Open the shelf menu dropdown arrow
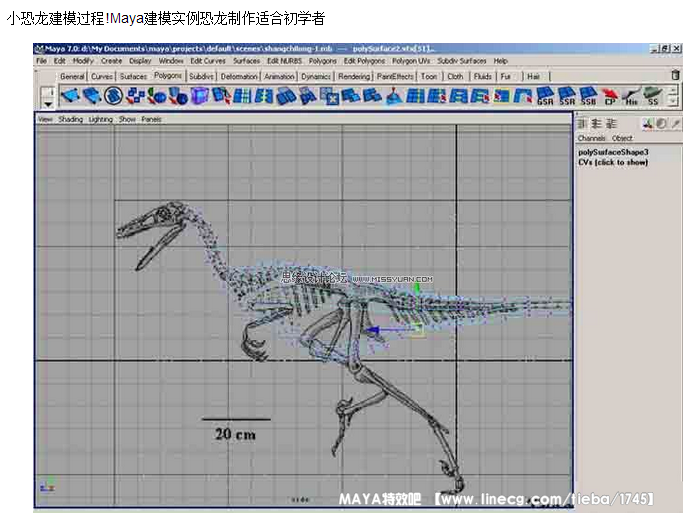The image size is (688, 516). point(47,104)
